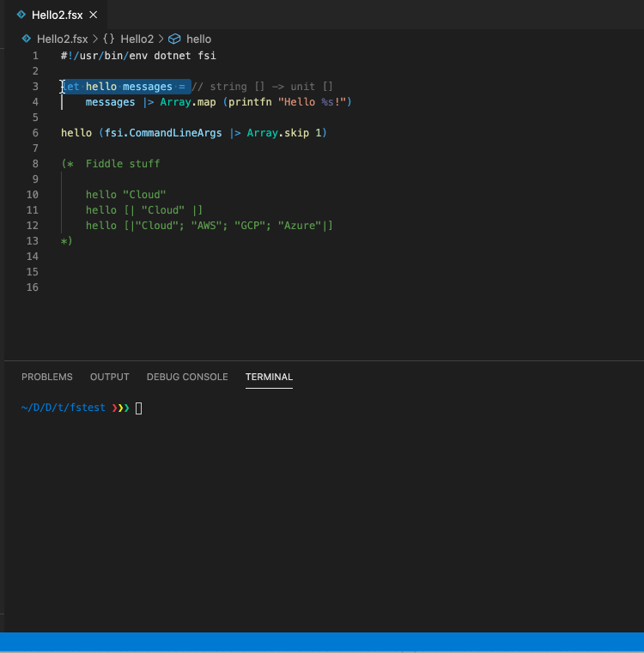The height and width of the screenshot is (653, 644).
Task: Click line number 16 in the gutter
Action: [33, 287]
